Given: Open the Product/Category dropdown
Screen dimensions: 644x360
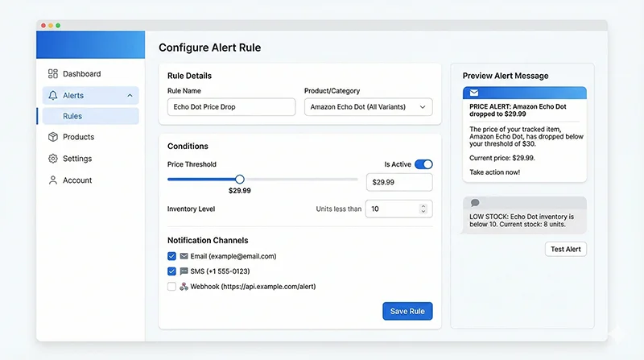Looking at the screenshot, I should (x=369, y=107).
